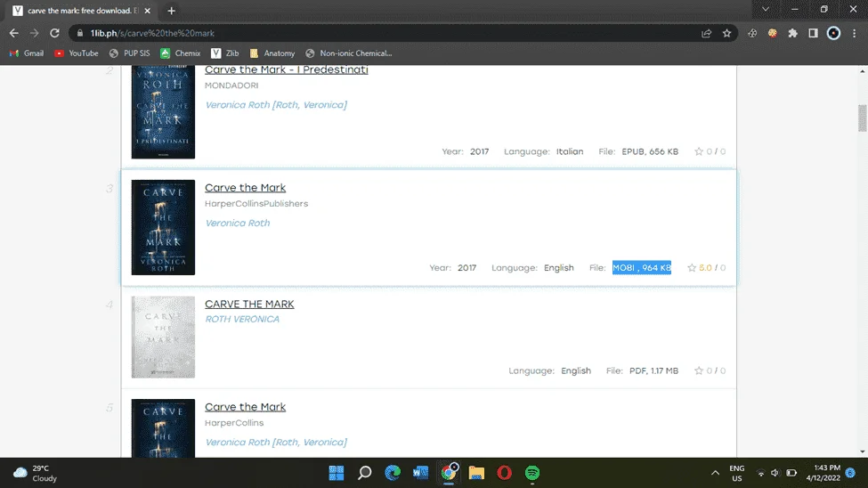Open the tab search chevron
The image size is (868, 488).
pyautogui.click(x=765, y=10)
